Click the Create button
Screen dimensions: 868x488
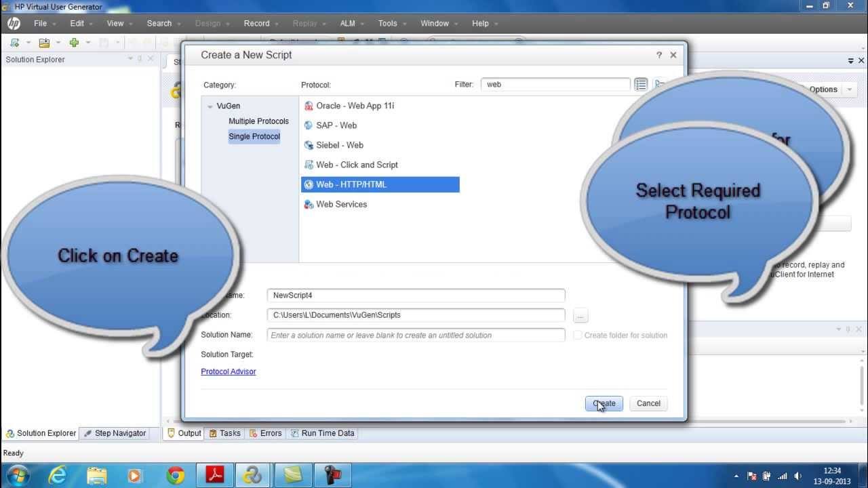[x=604, y=403]
